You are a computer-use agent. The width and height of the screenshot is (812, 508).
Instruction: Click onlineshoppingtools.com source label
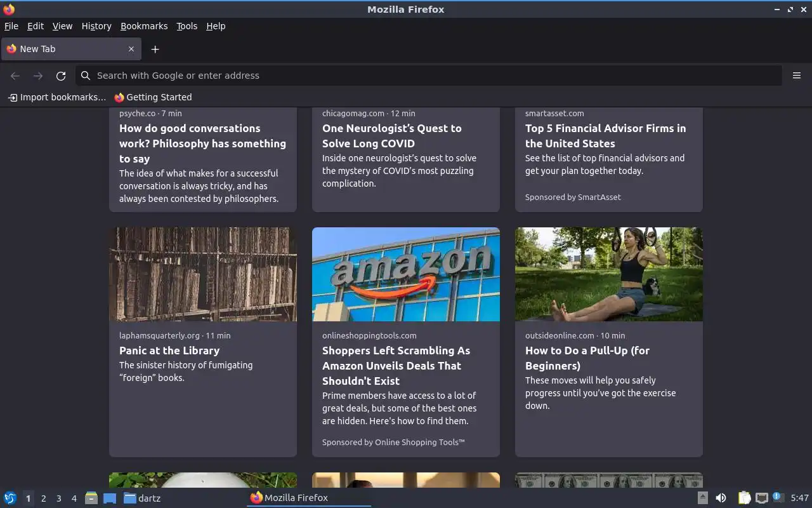(369, 335)
